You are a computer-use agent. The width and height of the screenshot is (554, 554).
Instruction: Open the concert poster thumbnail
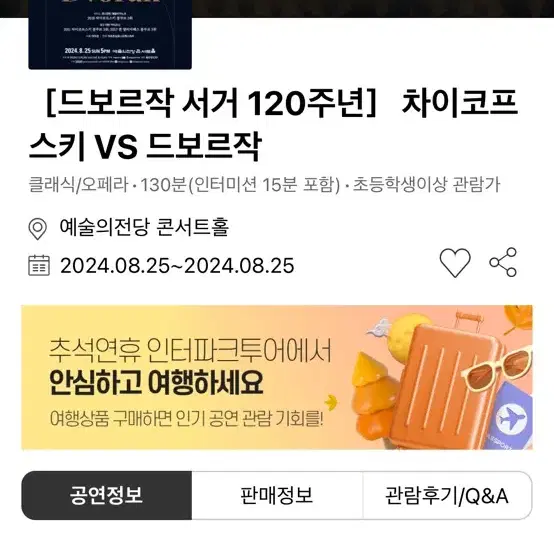tap(110, 35)
